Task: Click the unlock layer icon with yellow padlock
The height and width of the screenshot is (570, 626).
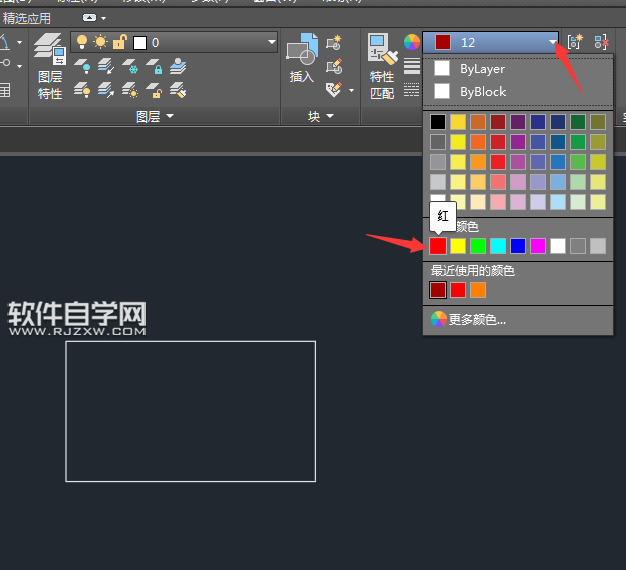Action: coord(154,90)
